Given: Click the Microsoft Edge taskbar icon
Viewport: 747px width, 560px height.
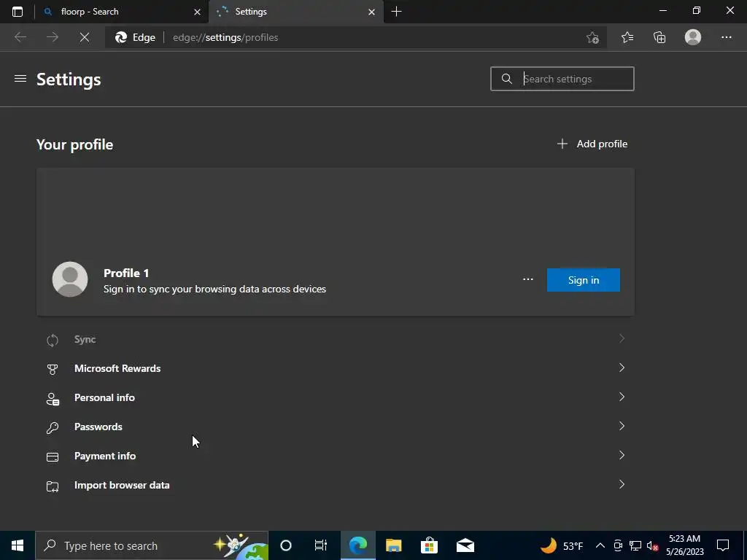Looking at the screenshot, I should 357,545.
